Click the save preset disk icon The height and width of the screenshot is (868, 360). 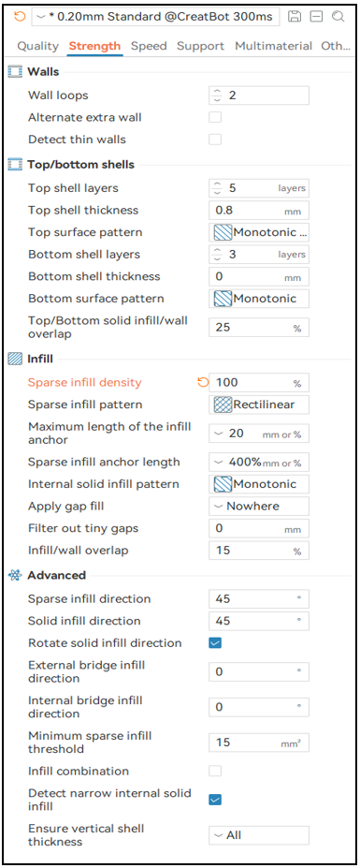tap(295, 16)
